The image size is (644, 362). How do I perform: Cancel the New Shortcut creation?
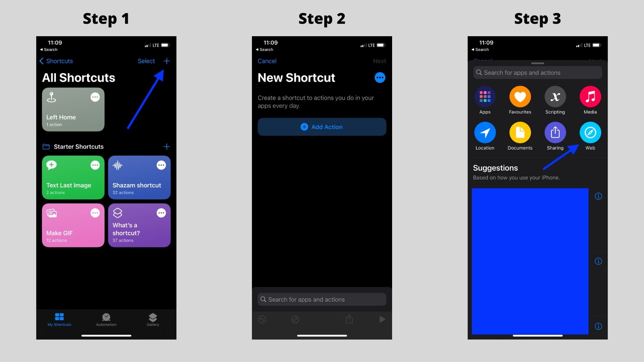coord(267,61)
